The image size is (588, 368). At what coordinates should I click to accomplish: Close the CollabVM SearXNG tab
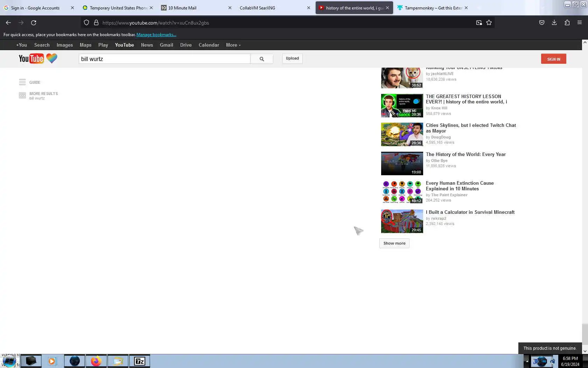tap(309, 8)
